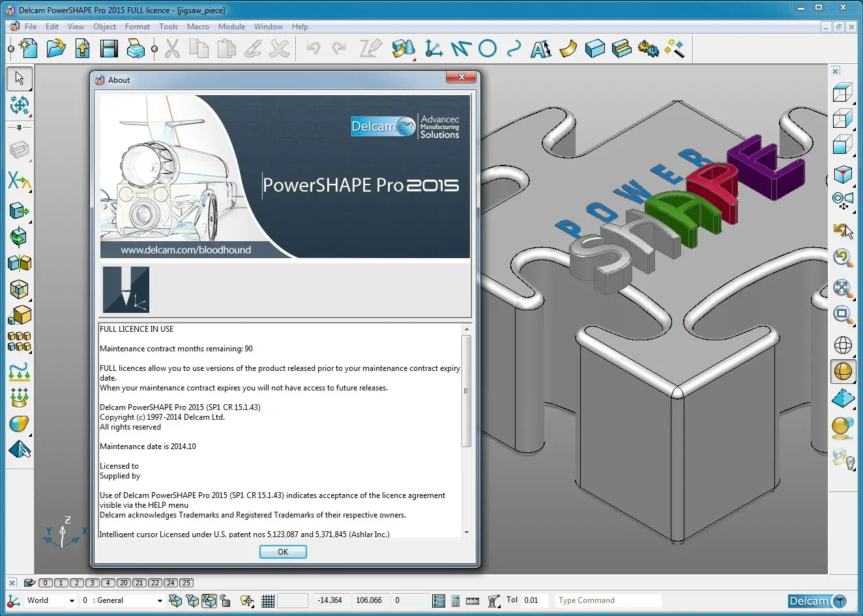Click the Save floppy disk icon
The width and height of the screenshot is (863, 616).
click(x=109, y=49)
